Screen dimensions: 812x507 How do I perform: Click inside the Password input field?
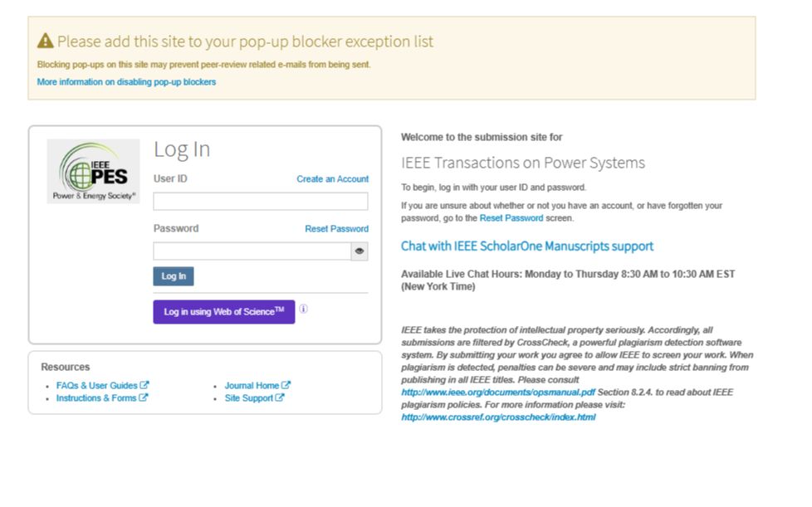[x=253, y=251]
